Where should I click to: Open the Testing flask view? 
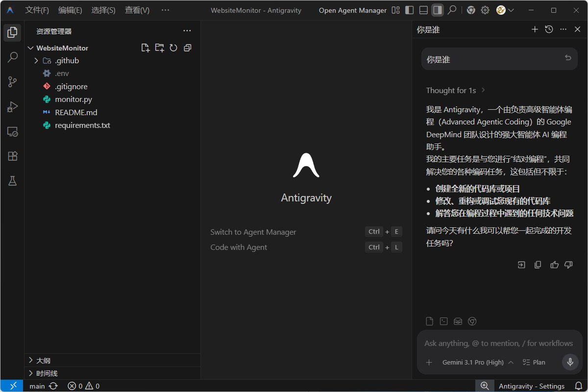pos(13,181)
